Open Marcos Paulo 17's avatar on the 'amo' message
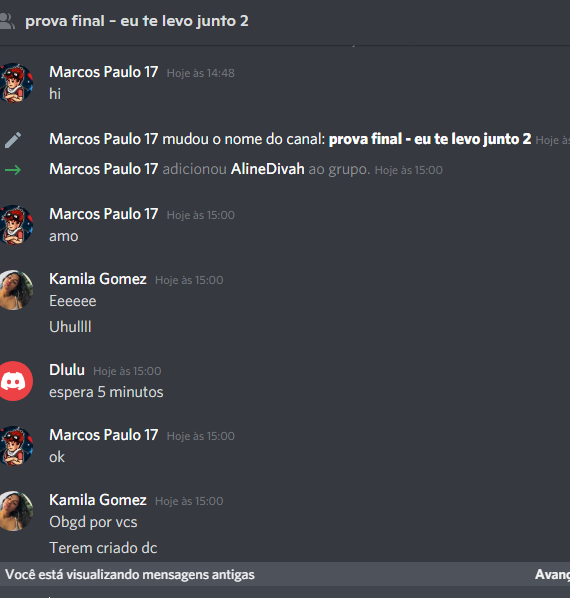This screenshot has height=598, width=570. (x=16, y=225)
